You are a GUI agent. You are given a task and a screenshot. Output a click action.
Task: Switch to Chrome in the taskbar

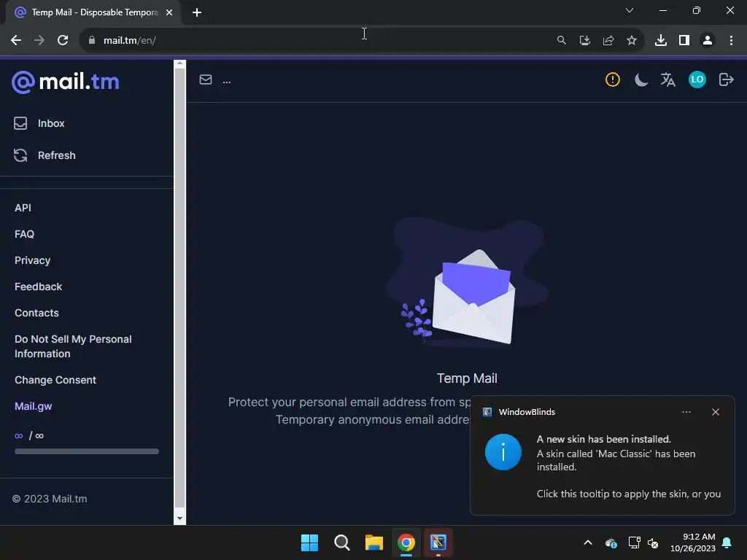(406, 542)
